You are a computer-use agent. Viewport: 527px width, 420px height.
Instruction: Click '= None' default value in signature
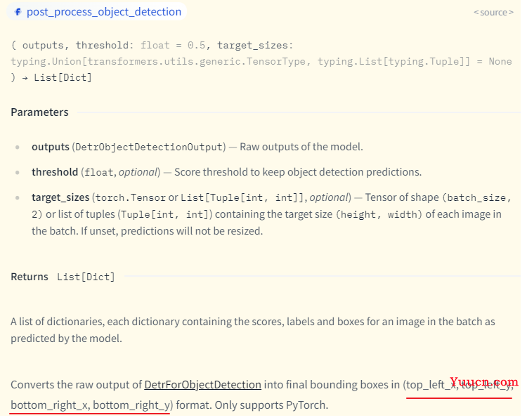click(x=495, y=62)
